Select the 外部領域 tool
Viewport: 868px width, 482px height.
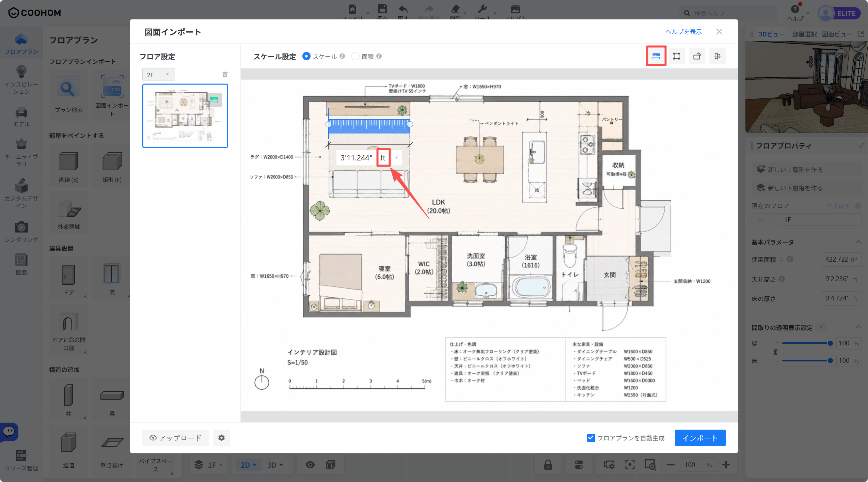68,213
